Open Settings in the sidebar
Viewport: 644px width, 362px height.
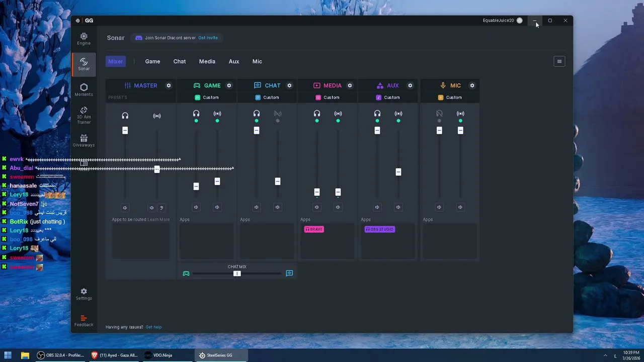point(84,294)
